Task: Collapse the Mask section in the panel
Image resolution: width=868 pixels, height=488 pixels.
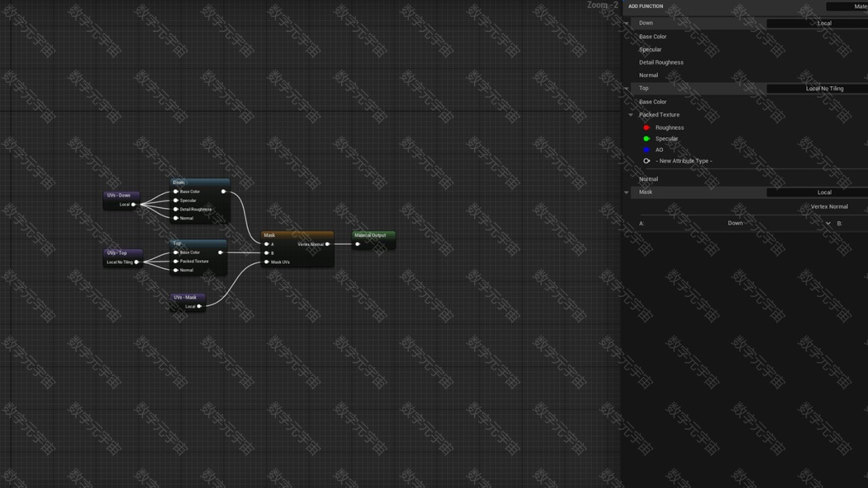Action: pyautogui.click(x=627, y=192)
